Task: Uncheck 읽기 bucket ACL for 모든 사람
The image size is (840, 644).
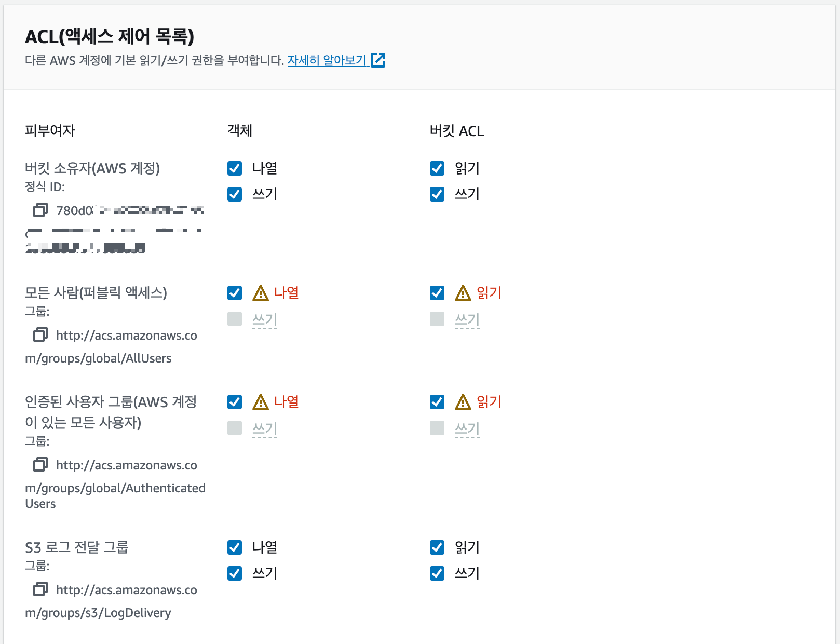Action: coord(437,293)
